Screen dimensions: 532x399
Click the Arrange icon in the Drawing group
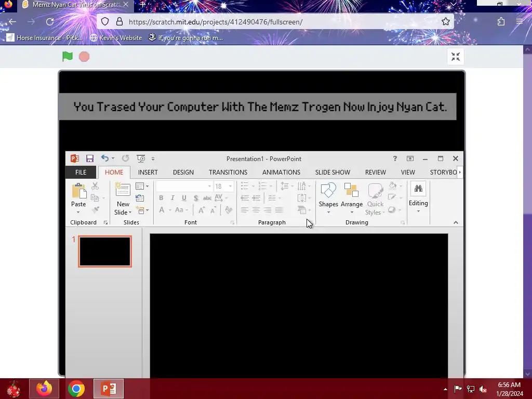point(351,190)
